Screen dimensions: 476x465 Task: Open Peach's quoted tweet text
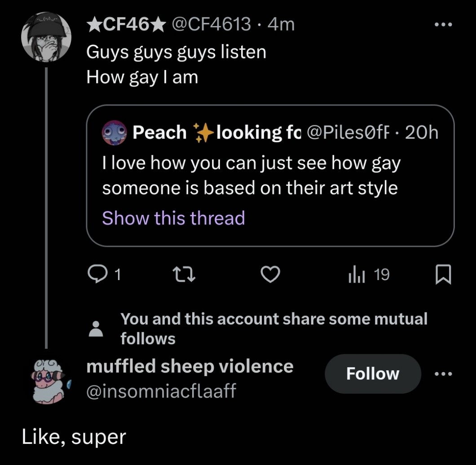click(251, 175)
